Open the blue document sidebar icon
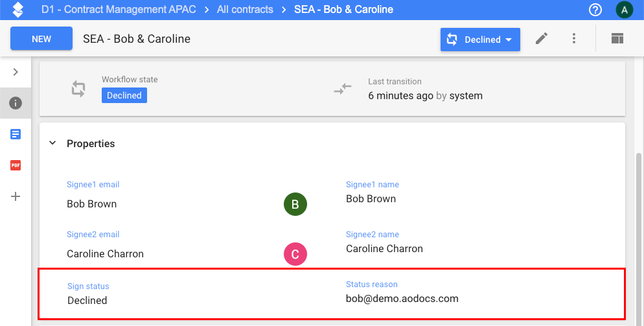 16,134
